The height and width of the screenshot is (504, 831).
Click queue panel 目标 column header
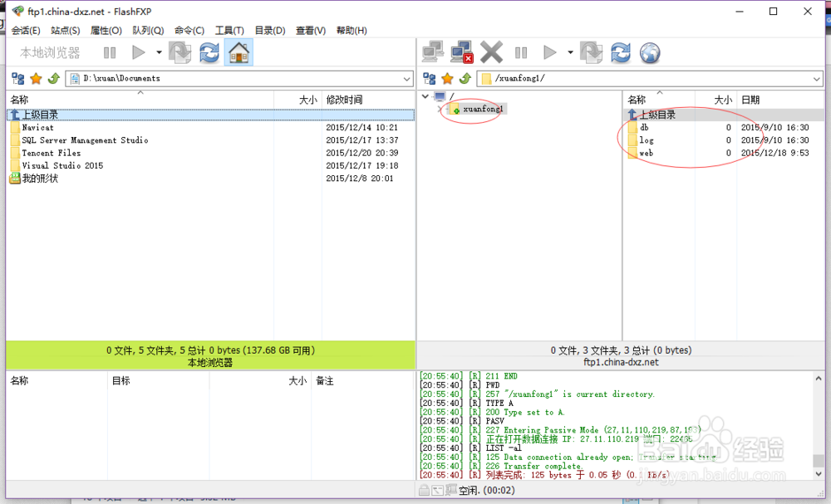[159, 380]
